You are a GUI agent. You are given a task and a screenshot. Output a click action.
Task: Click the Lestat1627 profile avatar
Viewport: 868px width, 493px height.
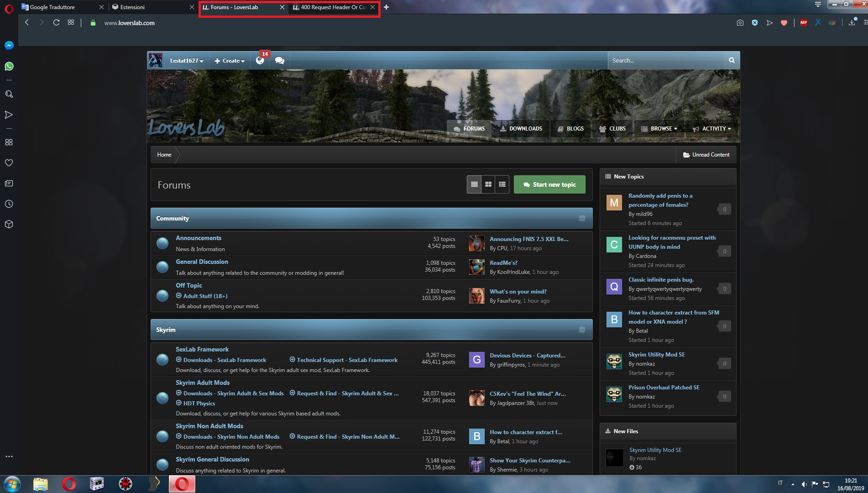point(156,60)
